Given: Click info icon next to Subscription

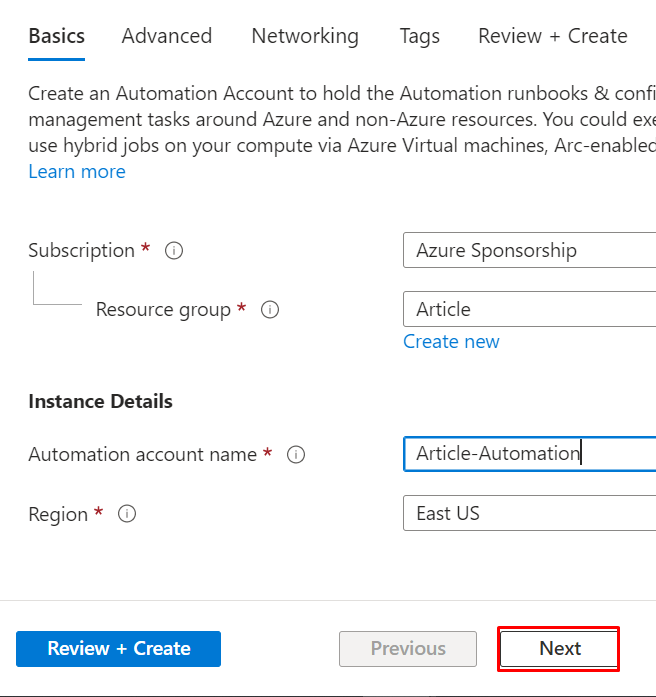Looking at the screenshot, I should click(x=174, y=251).
